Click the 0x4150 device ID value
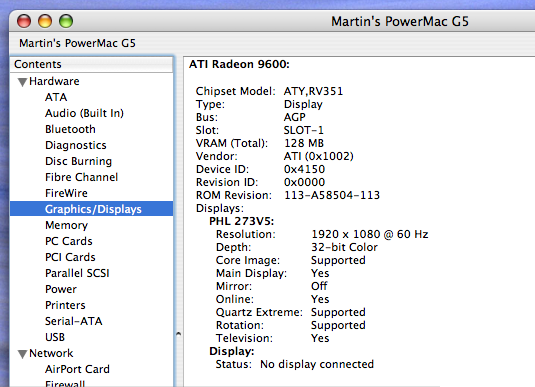535x387 pixels. [x=304, y=169]
